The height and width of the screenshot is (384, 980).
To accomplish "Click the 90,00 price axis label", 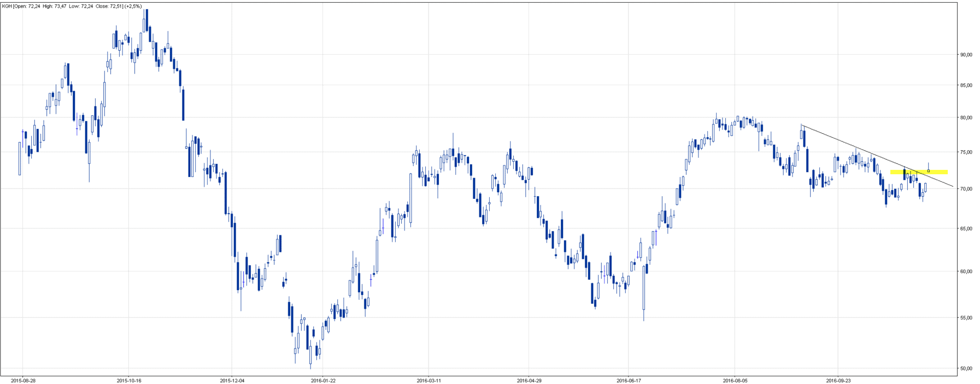I will point(966,55).
